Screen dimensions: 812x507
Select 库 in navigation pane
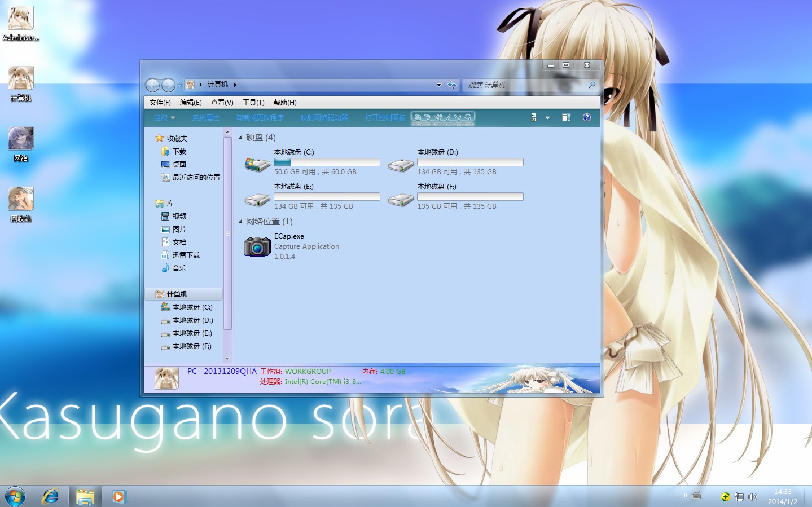[x=170, y=204]
